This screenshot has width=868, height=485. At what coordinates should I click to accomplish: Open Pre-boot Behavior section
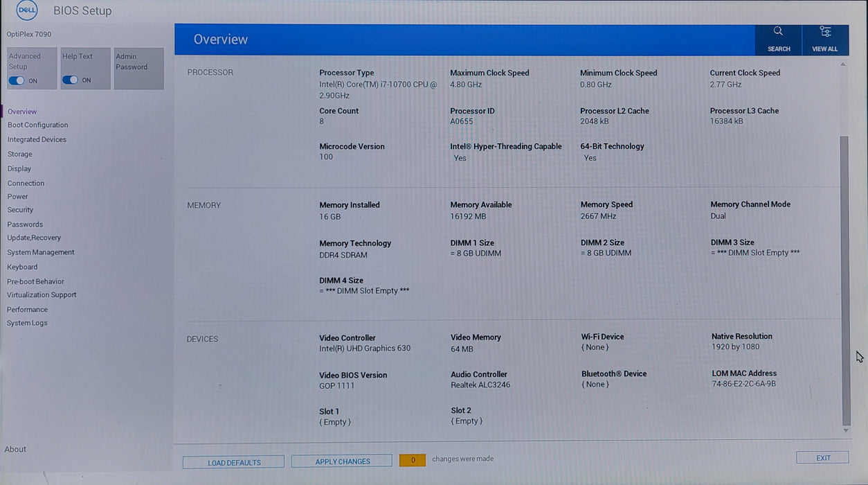click(35, 282)
